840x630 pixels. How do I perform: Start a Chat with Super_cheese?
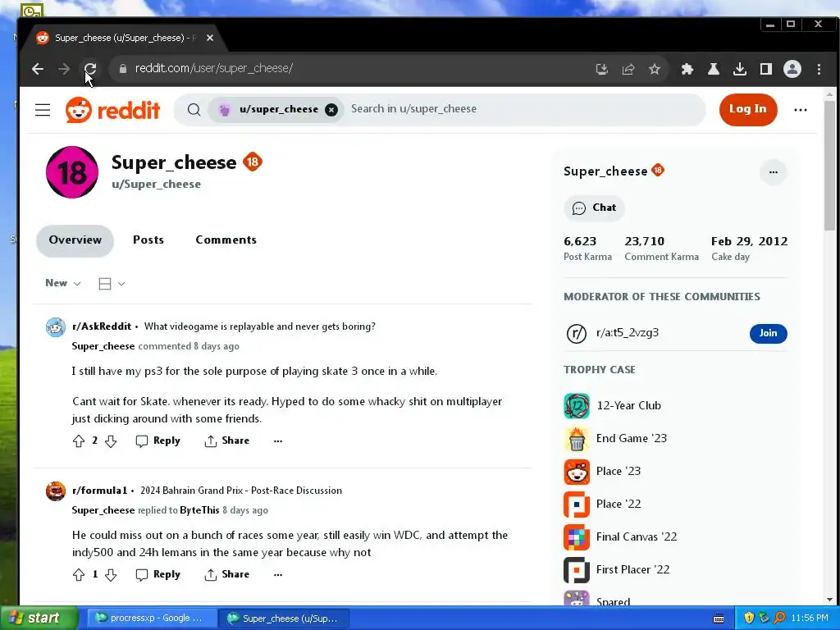pyautogui.click(x=594, y=208)
